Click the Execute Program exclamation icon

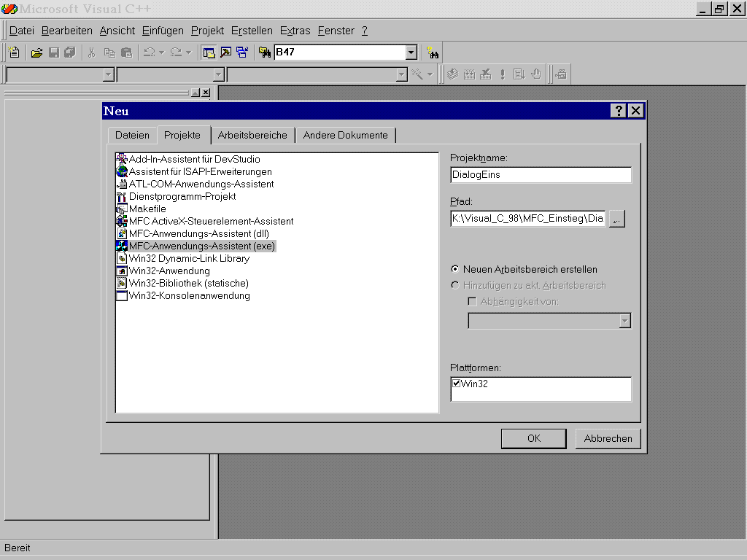click(502, 74)
